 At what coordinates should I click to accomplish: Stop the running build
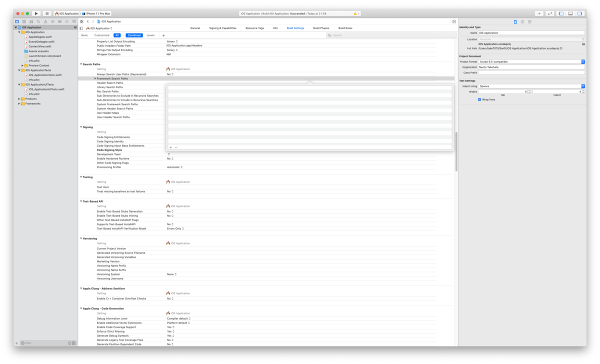tap(46, 13)
